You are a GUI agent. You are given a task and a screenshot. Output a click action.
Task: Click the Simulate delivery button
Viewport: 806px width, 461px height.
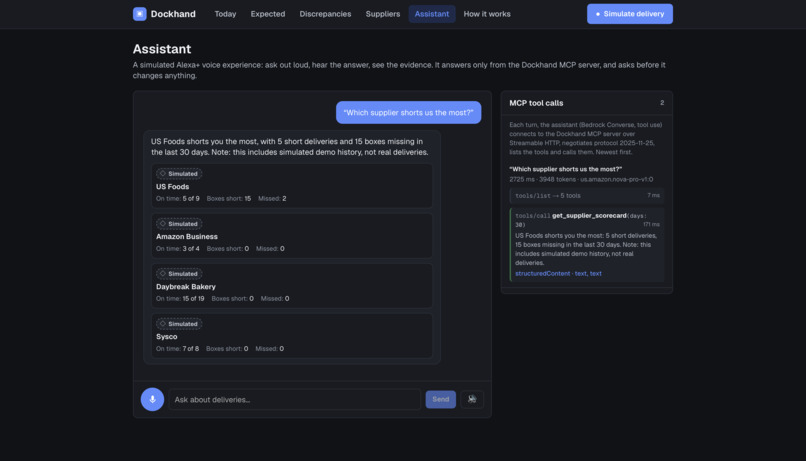coord(630,14)
